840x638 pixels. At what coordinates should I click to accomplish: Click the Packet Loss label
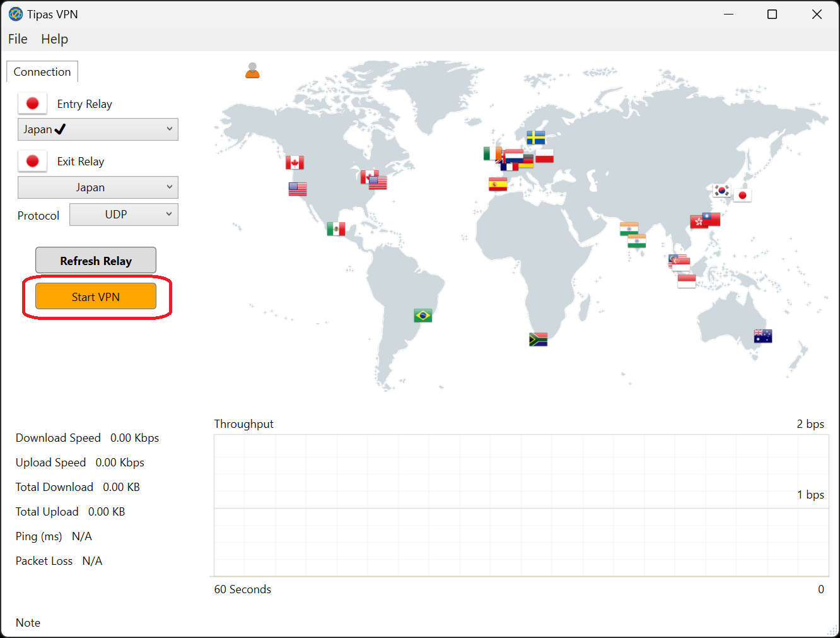pyautogui.click(x=44, y=561)
